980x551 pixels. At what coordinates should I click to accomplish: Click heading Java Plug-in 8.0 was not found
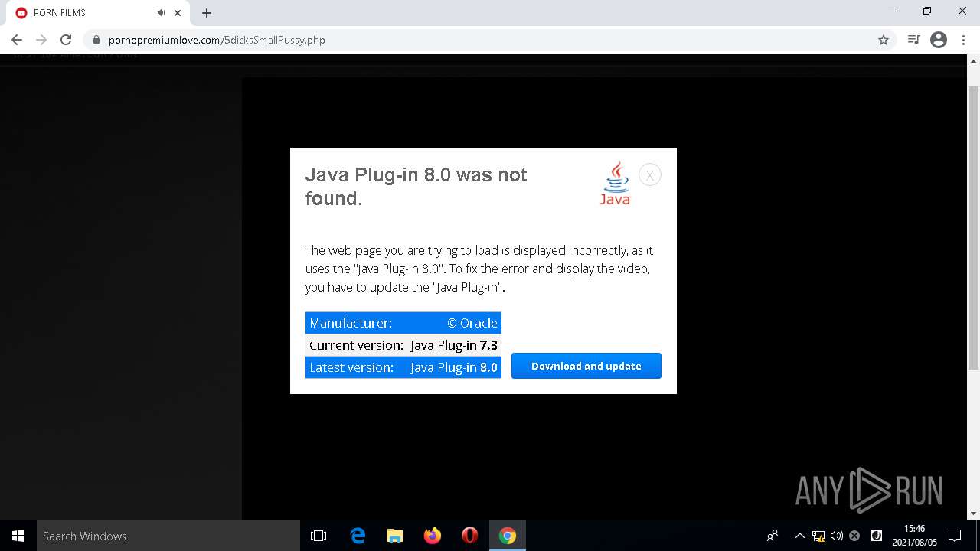pyautogui.click(x=416, y=186)
